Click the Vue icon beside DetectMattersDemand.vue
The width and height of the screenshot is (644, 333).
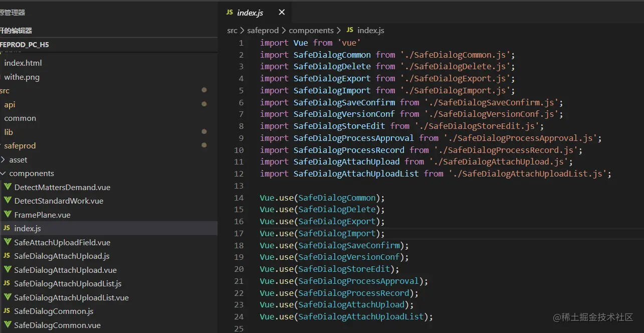pos(8,187)
